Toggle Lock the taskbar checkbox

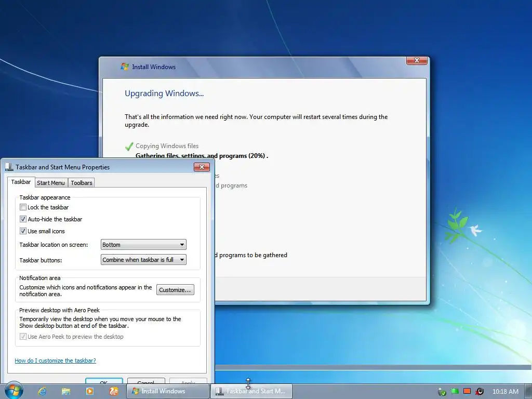[23, 207]
